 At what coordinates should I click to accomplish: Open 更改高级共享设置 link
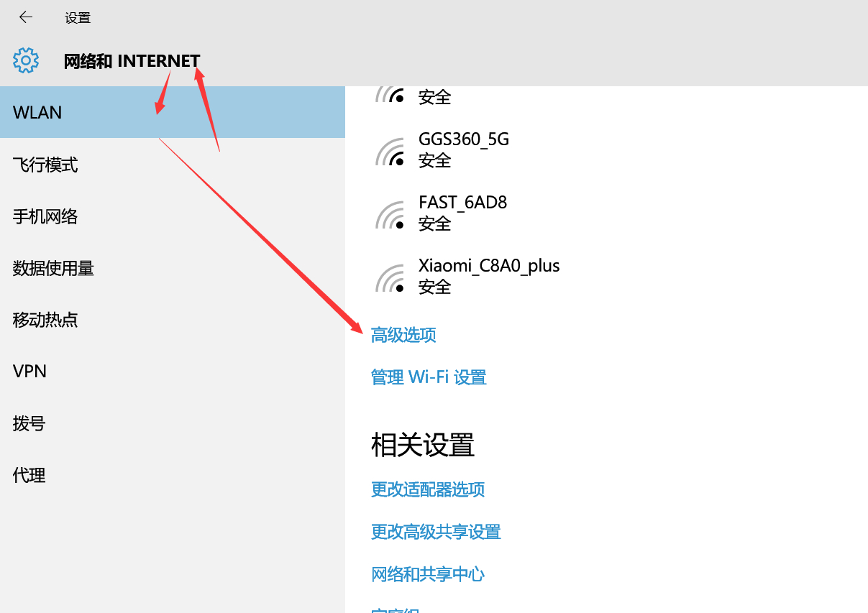[x=436, y=532]
